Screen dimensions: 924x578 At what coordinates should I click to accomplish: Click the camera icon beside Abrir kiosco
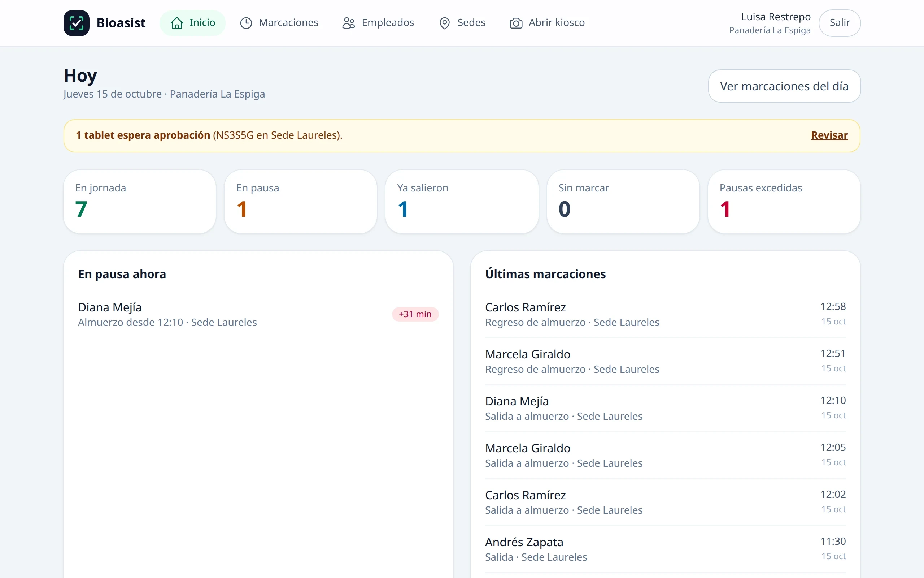pos(516,23)
